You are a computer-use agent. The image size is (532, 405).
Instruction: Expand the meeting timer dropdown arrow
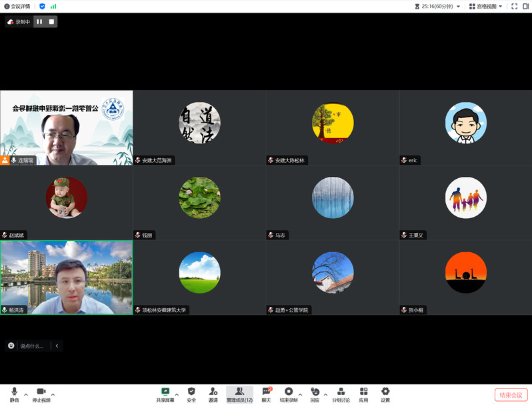pos(458,7)
